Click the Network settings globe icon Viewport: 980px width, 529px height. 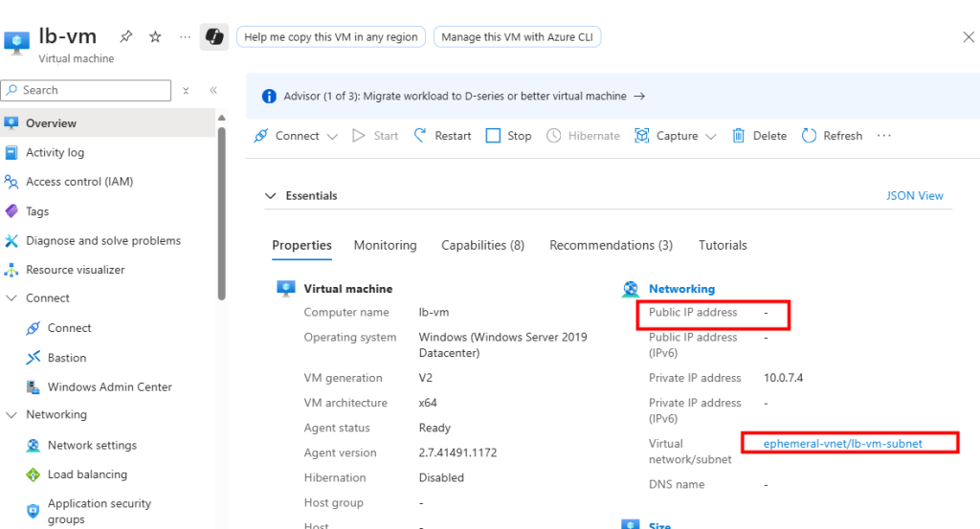[x=33, y=446]
